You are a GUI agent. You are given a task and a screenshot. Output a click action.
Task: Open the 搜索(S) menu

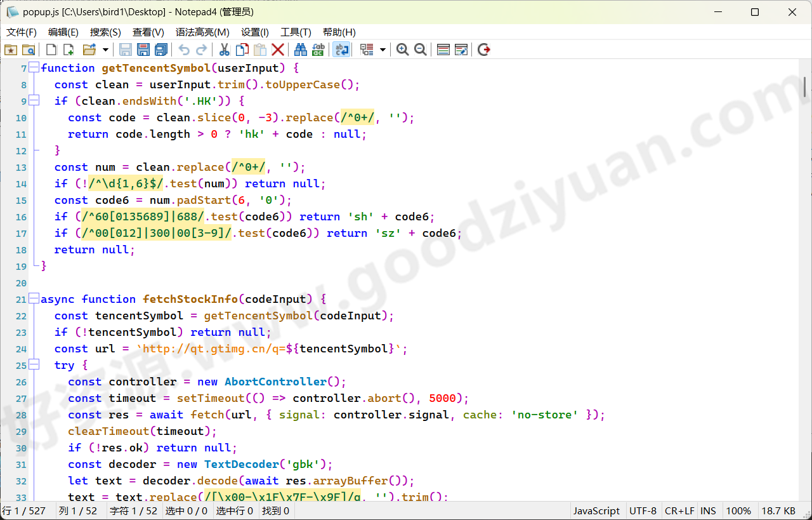pos(105,32)
